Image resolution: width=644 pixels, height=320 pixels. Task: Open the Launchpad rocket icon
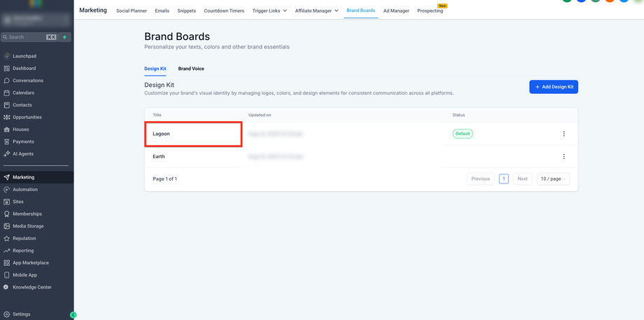(7, 56)
